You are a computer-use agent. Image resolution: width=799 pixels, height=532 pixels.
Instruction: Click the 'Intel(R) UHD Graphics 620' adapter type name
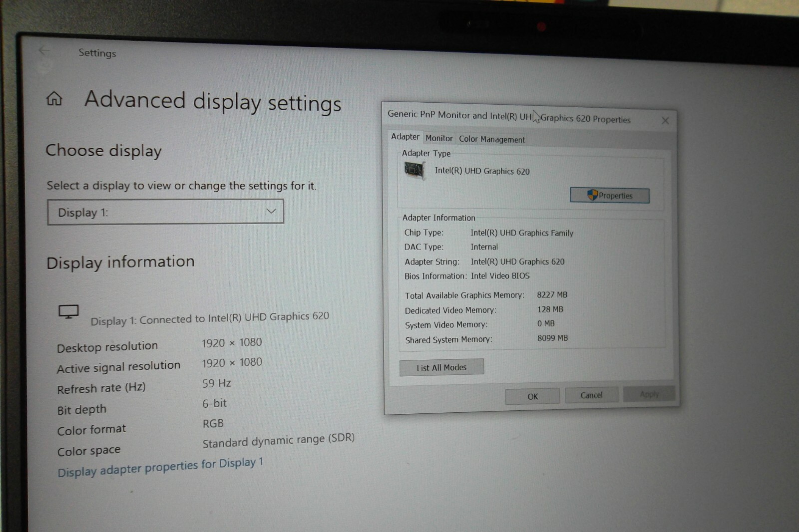point(482,171)
